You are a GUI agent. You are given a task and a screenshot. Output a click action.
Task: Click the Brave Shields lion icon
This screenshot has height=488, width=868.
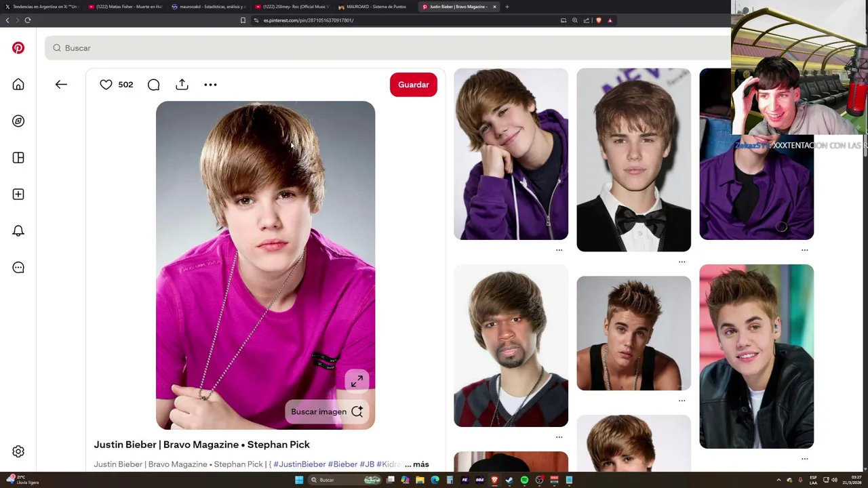coord(598,20)
